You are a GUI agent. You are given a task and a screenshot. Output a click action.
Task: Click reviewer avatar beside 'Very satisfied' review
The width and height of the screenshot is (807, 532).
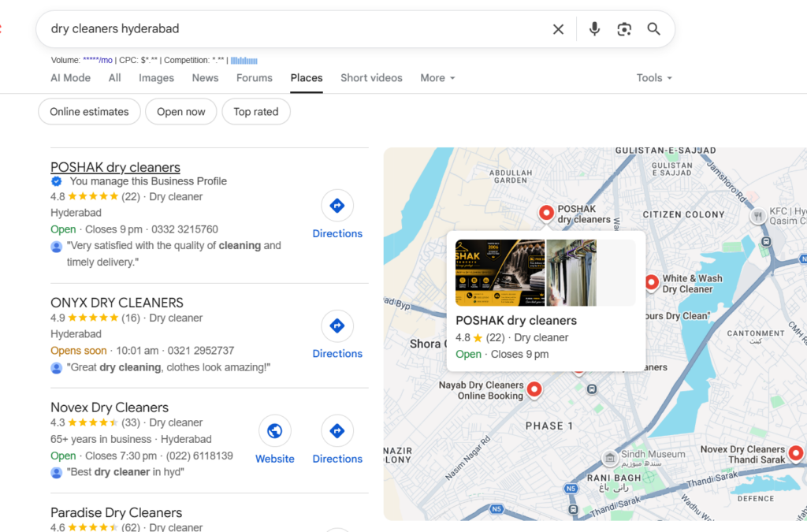56,247
